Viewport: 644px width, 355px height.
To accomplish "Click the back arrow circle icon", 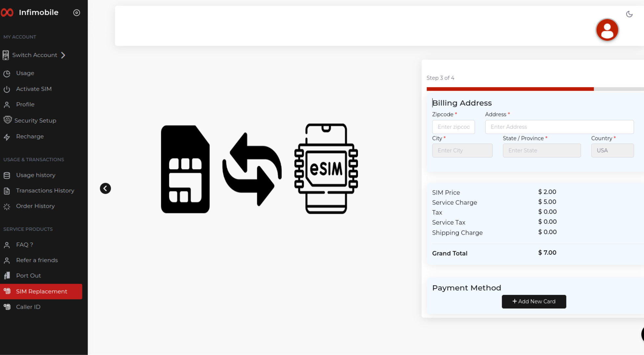I will tap(105, 188).
